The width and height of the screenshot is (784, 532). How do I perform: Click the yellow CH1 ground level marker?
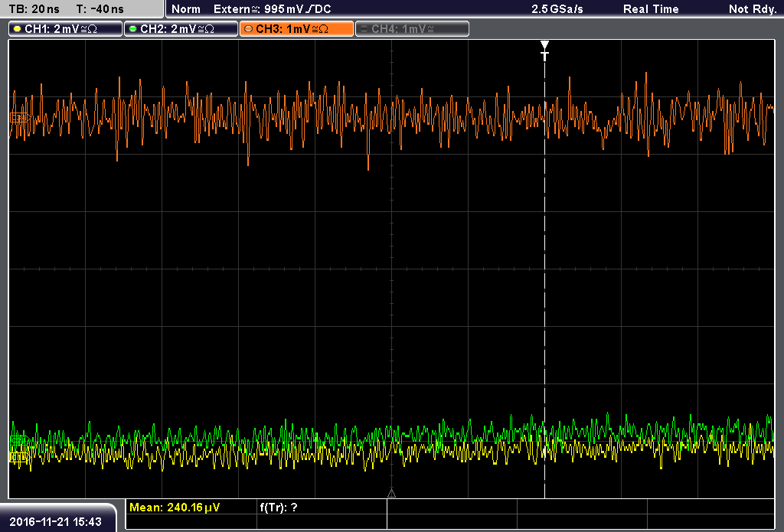[x=19, y=457]
